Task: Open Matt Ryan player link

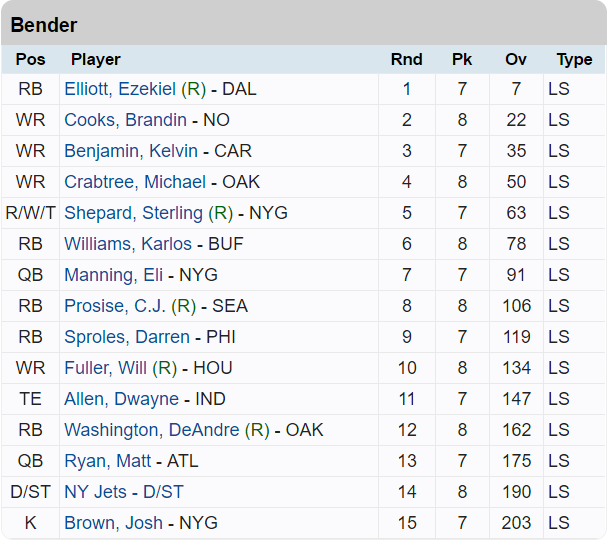Action: (107, 461)
